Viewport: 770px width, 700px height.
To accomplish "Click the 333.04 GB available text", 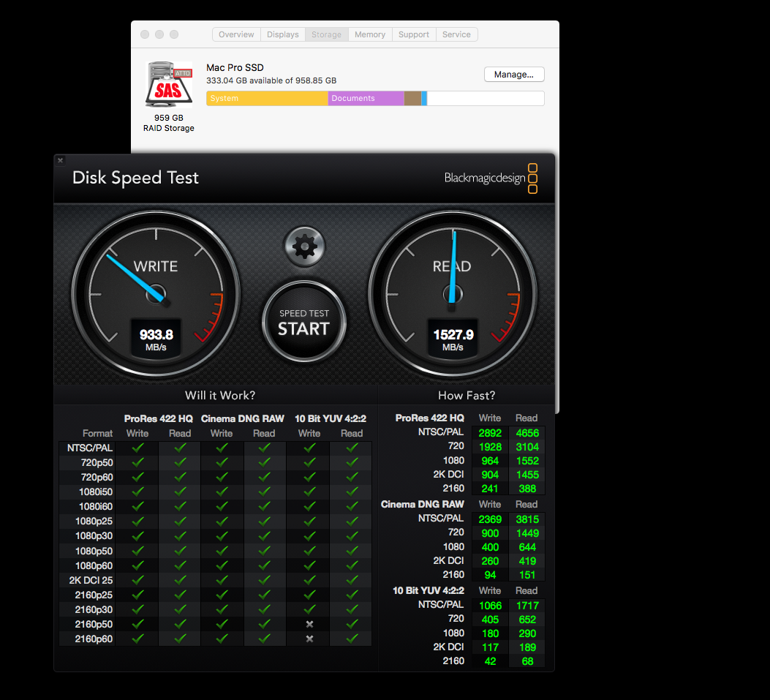I will point(271,80).
